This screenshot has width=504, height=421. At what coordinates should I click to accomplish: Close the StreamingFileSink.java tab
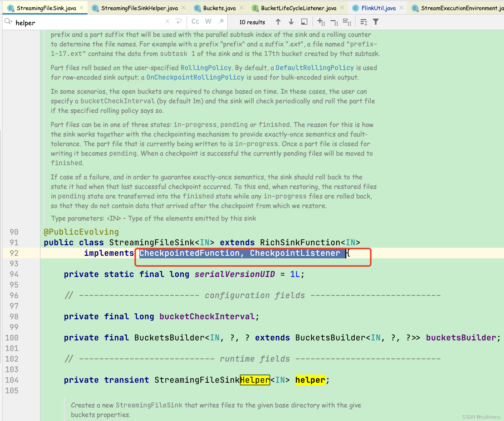[x=81, y=8]
